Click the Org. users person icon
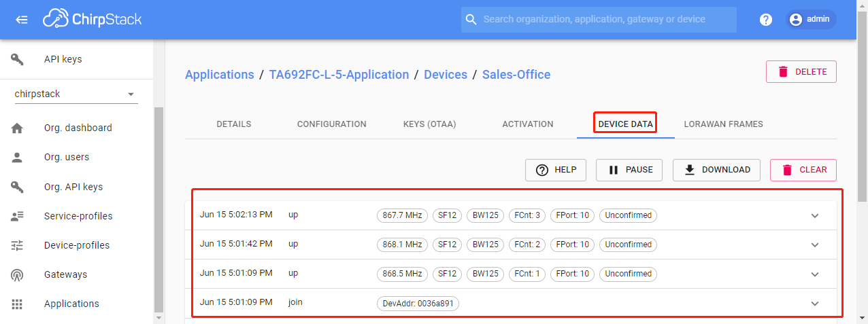This screenshot has height=324, width=868. point(18,157)
